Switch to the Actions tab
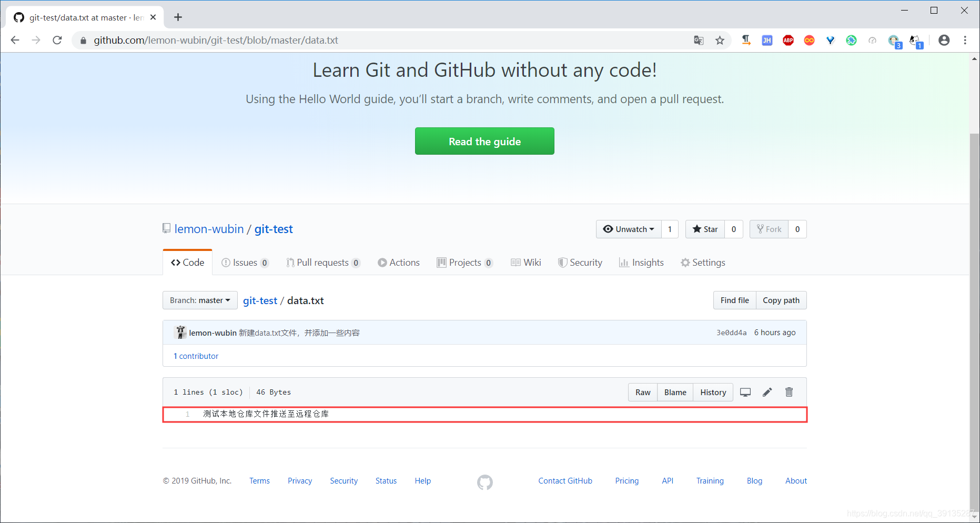This screenshot has height=523, width=980. coord(399,263)
